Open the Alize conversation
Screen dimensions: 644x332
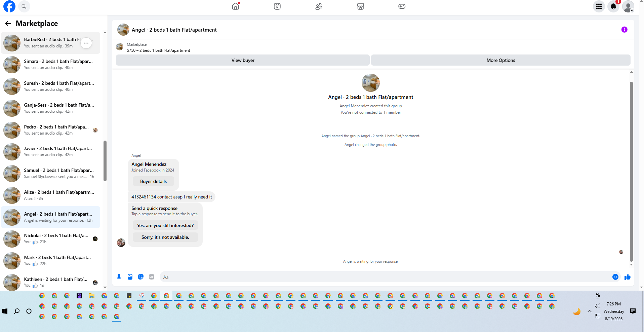point(51,195)
